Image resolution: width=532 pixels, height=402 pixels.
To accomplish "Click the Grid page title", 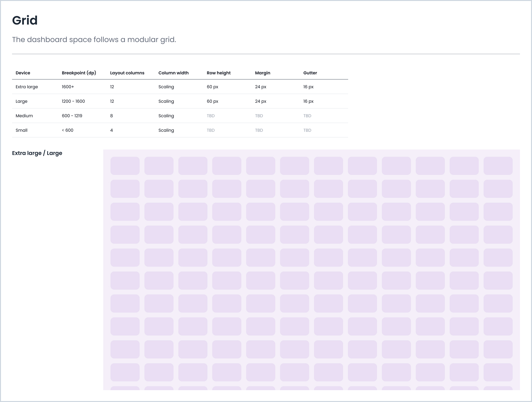I will coord(25,20).
